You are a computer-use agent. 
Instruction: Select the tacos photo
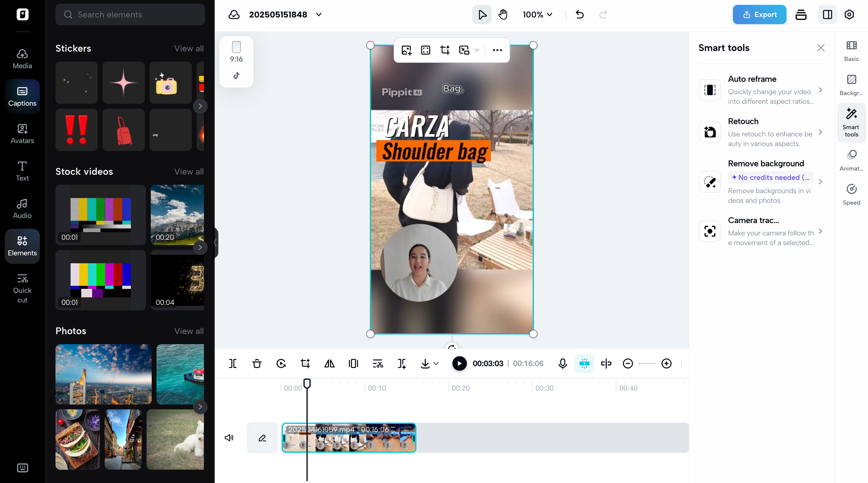coord(78,440)
